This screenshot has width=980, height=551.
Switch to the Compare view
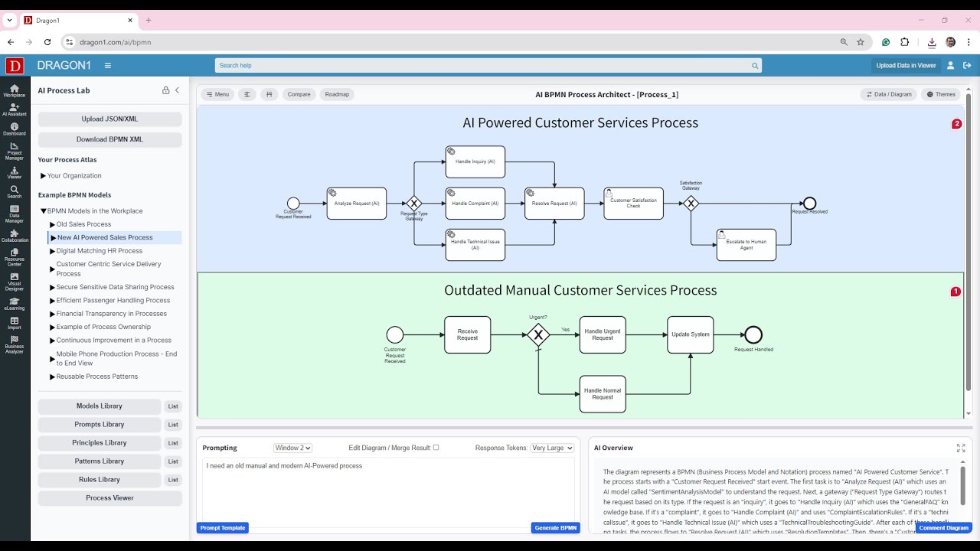(299, 94)
